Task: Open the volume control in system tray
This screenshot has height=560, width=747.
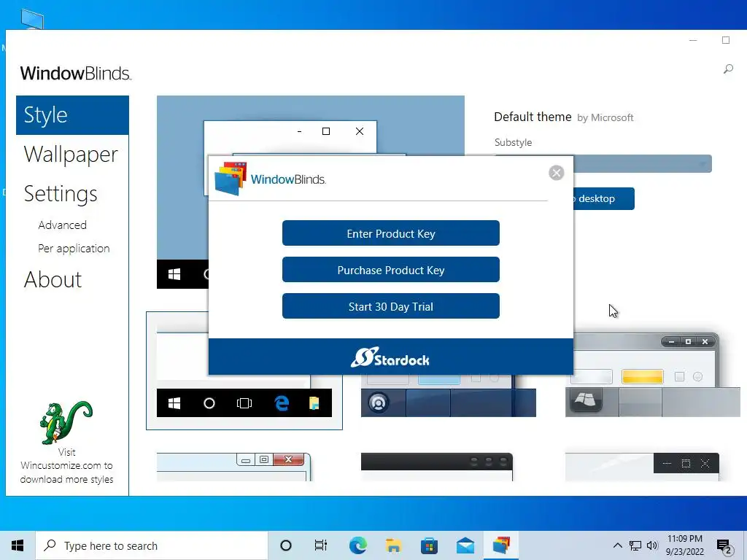Action: [x=652, y=545]
